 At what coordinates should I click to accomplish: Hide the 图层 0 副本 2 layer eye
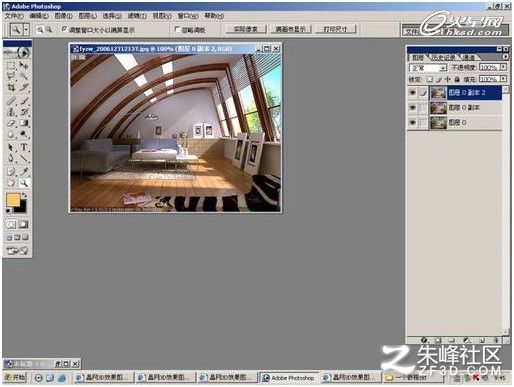point(413,93)
